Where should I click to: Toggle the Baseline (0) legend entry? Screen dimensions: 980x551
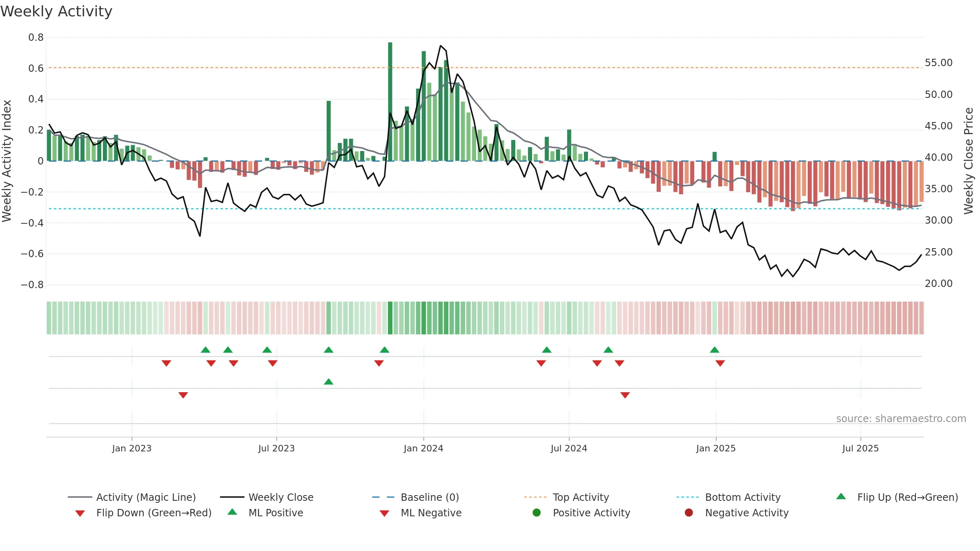pyautogui.click(x=416, y=497)
